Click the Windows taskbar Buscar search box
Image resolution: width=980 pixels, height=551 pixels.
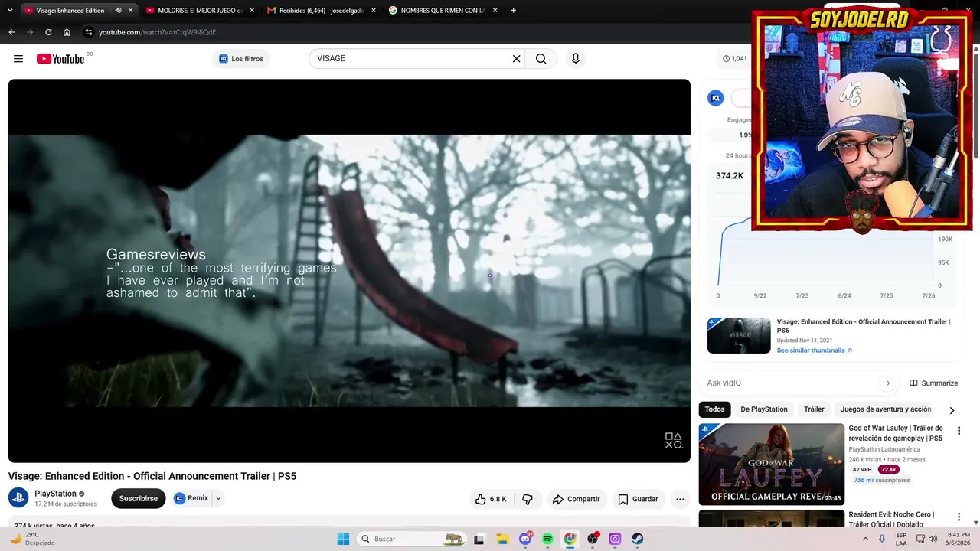pyautogui.click(x=411, y=539)
